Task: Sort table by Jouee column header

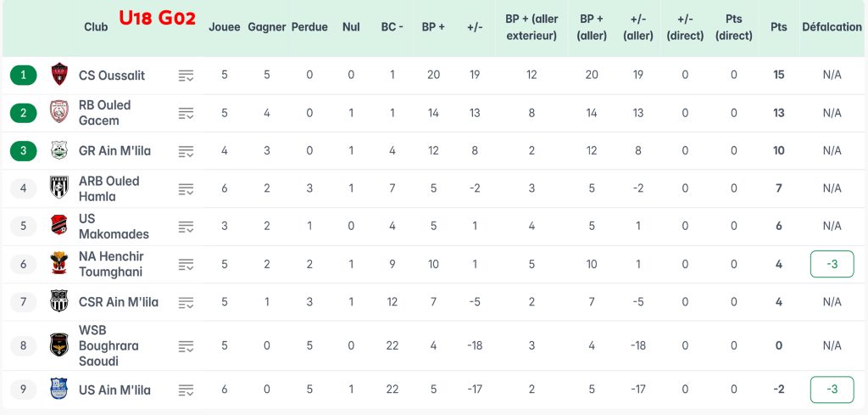Action: tap(225, 27)
